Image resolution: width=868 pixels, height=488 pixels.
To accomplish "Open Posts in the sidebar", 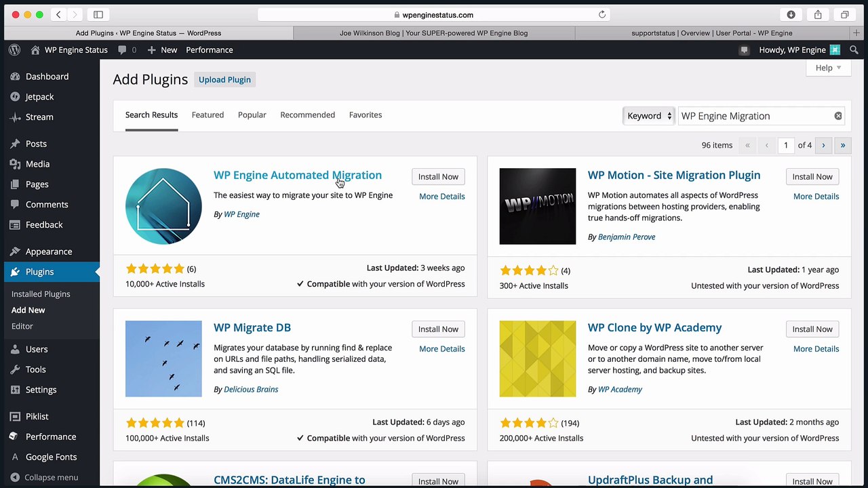I will (36, 144).
